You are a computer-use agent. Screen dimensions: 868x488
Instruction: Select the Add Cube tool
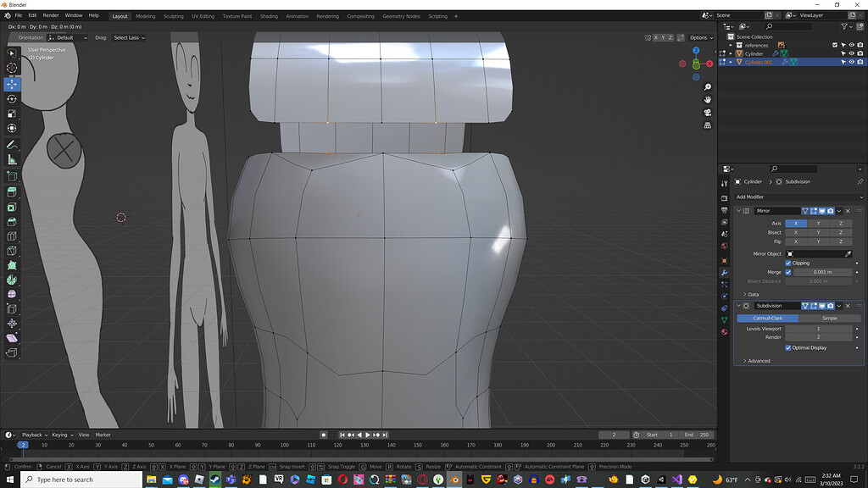click(12, 176)
